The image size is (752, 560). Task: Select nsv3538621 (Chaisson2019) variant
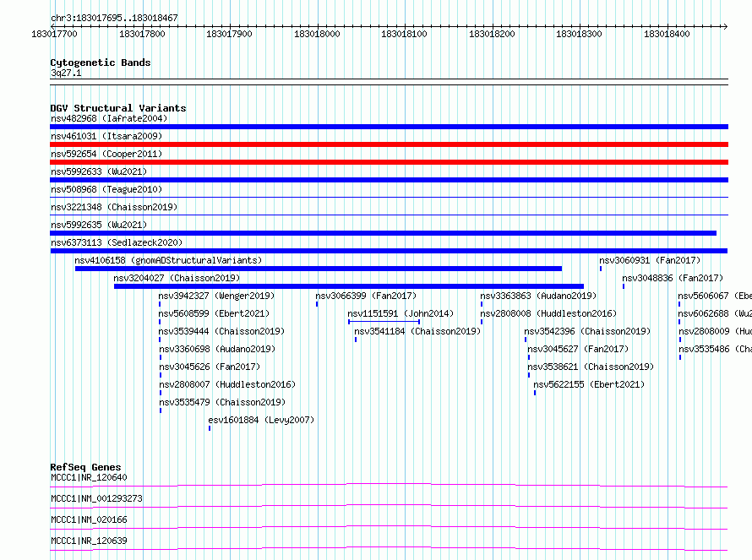pyautogui.click(x=591, y=367)
